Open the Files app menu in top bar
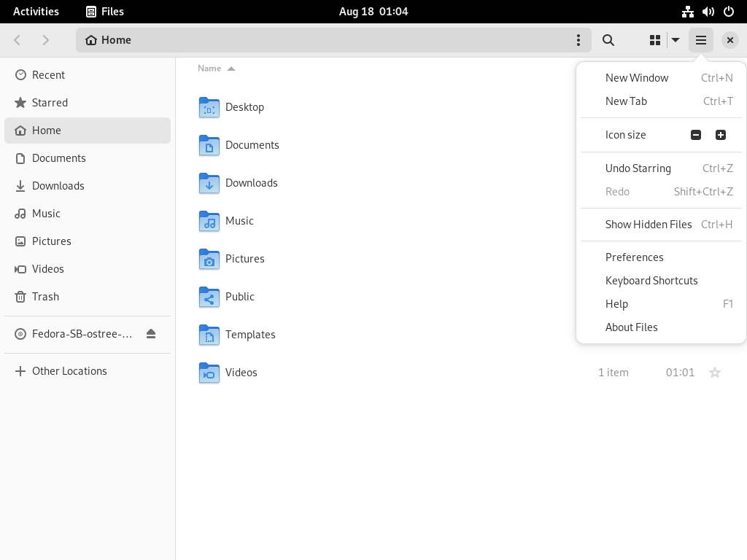This screenshot has width=747, height=560. point(105,12)
